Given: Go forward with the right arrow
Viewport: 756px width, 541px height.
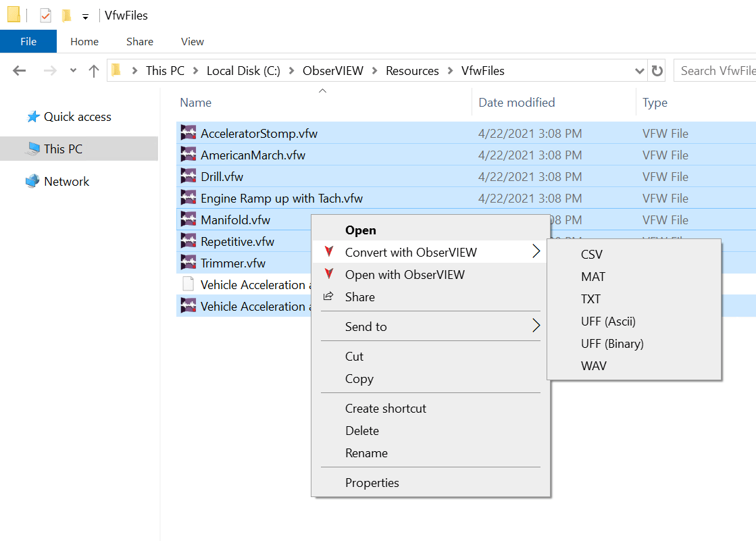Looking at the screenshot, I should [50, 71].
